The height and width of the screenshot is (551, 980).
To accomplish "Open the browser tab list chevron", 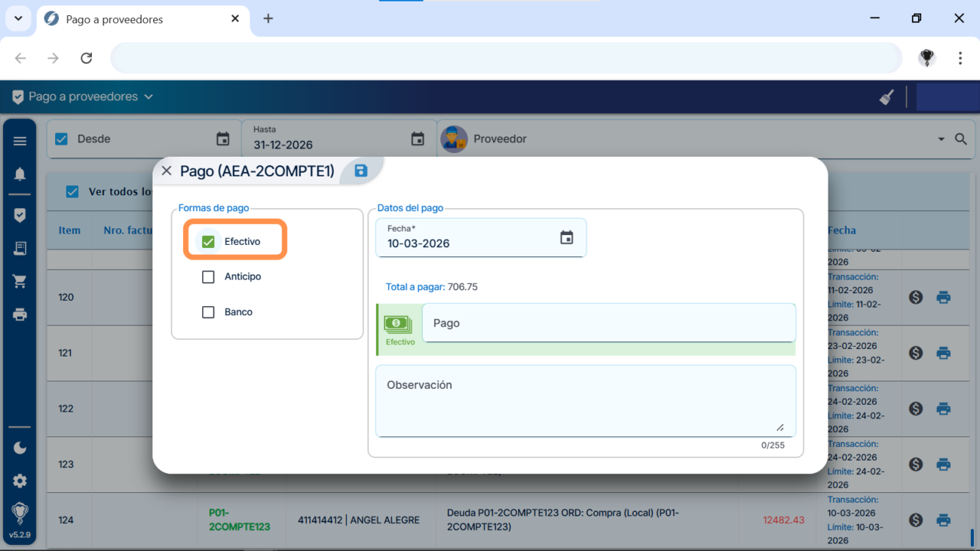I will pyautogui.click(x=18, y=18).
